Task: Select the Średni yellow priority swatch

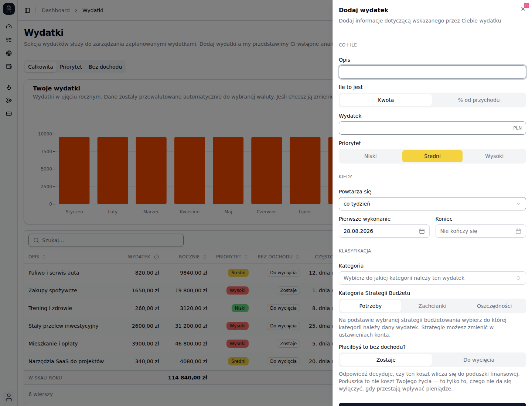Action: tap(432, 156)
